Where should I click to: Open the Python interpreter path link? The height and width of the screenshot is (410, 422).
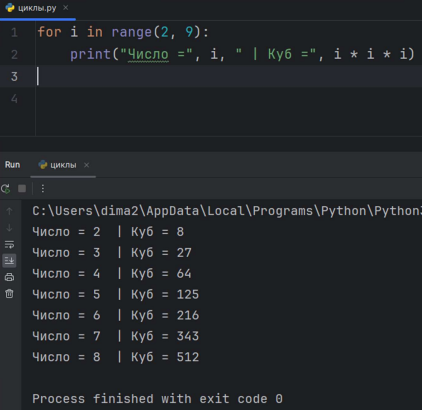[227, 211]
